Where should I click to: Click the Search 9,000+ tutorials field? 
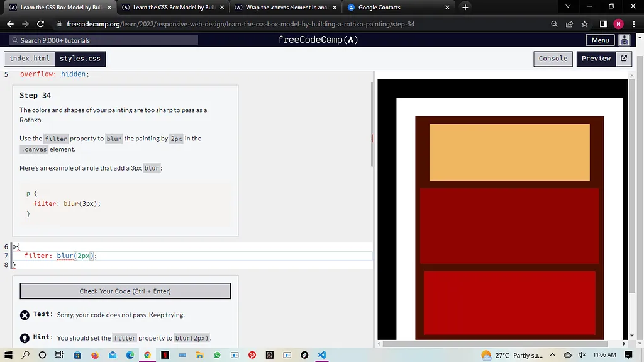pos(104,40)
